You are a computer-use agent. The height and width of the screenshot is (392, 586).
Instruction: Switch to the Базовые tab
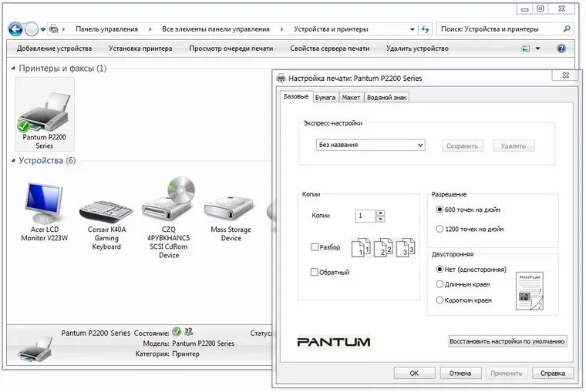coord(296,97)
